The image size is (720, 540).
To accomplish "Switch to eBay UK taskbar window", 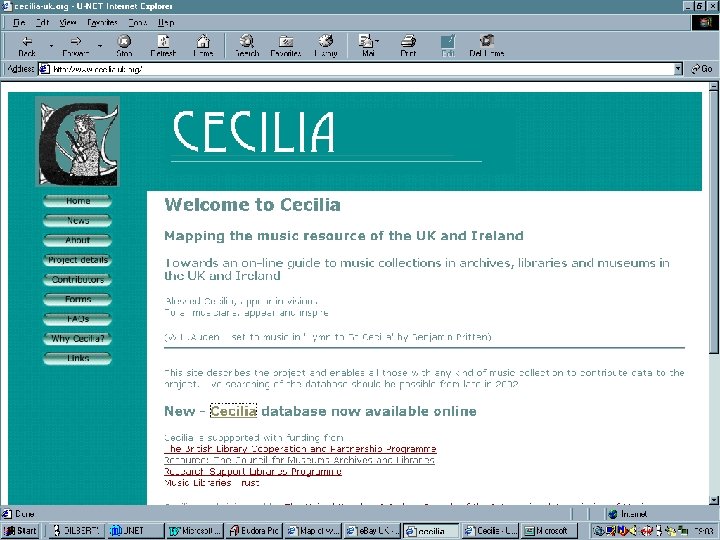I will point(371,531).
